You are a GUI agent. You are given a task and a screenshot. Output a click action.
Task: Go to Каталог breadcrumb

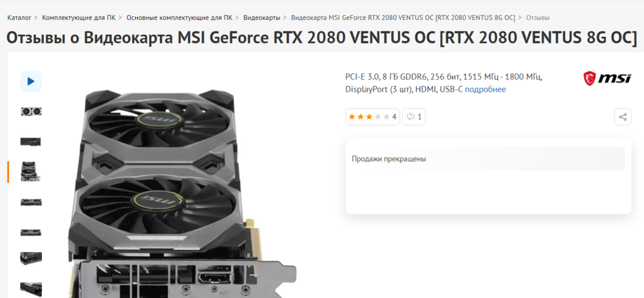[x=19, y=17]
